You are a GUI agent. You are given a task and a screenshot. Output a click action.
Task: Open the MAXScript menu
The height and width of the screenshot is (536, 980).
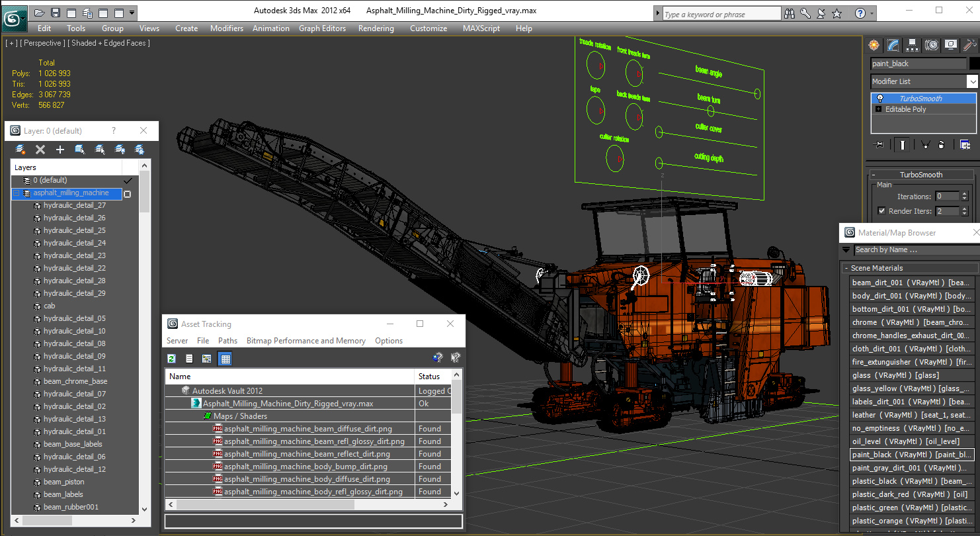click(483, 28)
